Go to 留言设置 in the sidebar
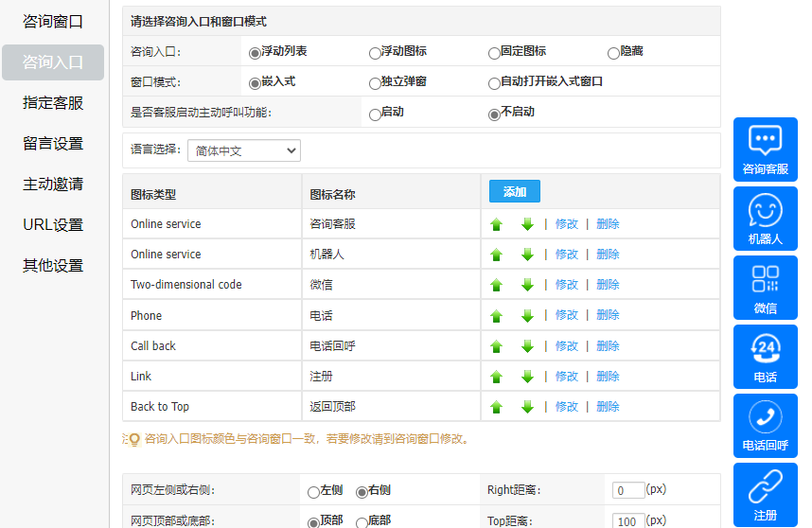 point(53,144)
